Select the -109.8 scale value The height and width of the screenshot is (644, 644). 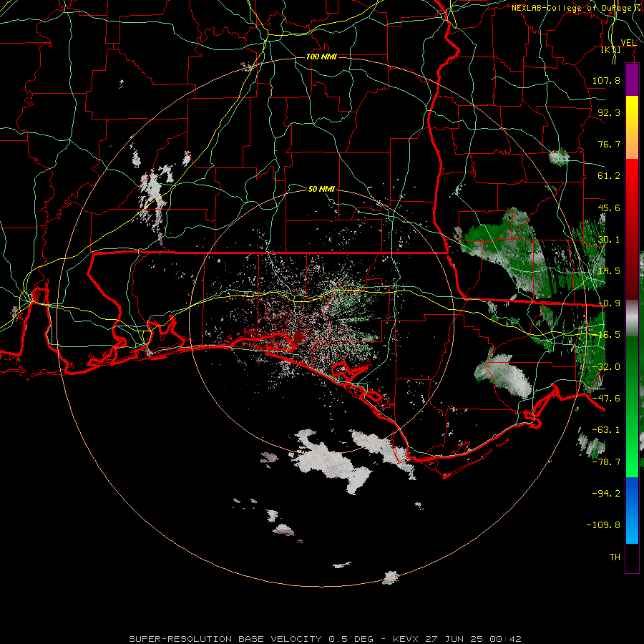click(x=603, y=525)
